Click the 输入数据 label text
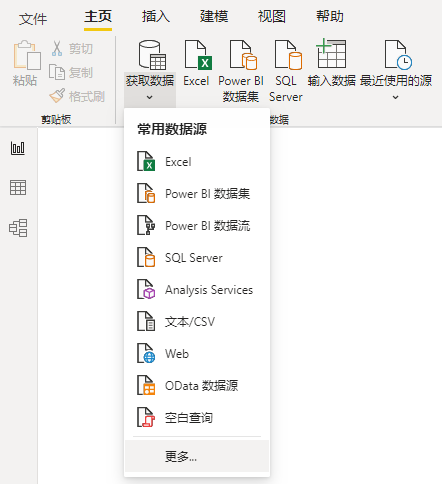Image resolution: width=442 pixels, height=484 pixels. click(x=332, y=80)
